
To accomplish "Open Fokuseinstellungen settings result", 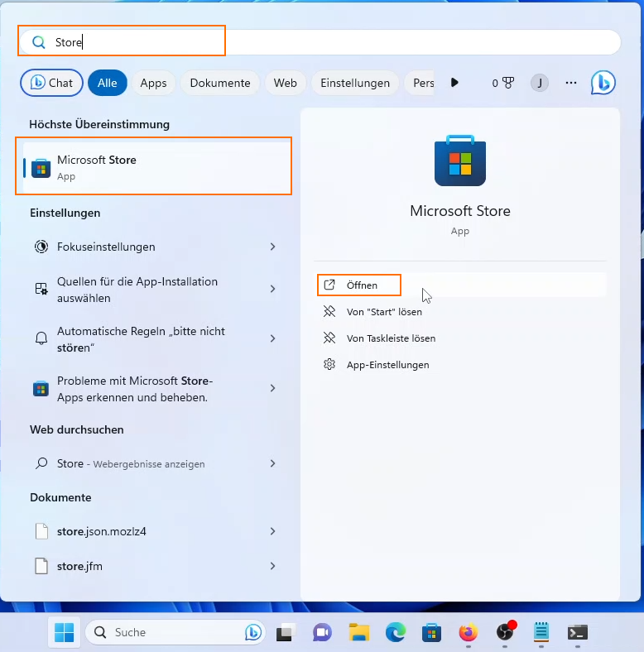I will pos(155,247).
